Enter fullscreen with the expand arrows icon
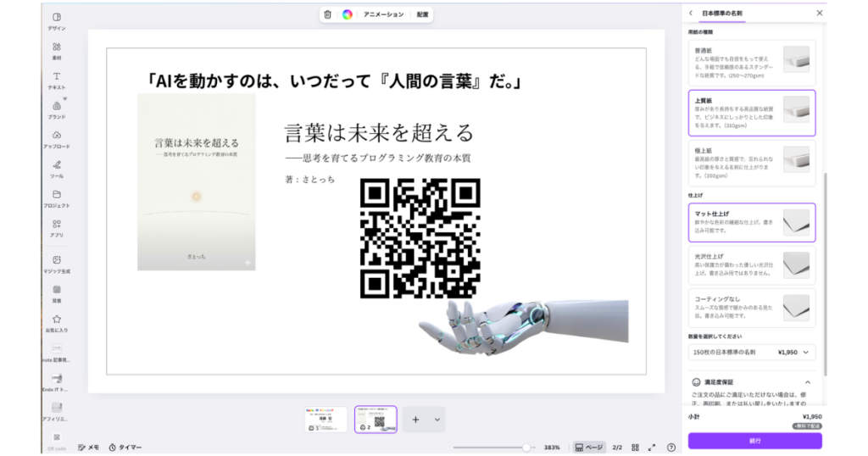 coord(652,447)
